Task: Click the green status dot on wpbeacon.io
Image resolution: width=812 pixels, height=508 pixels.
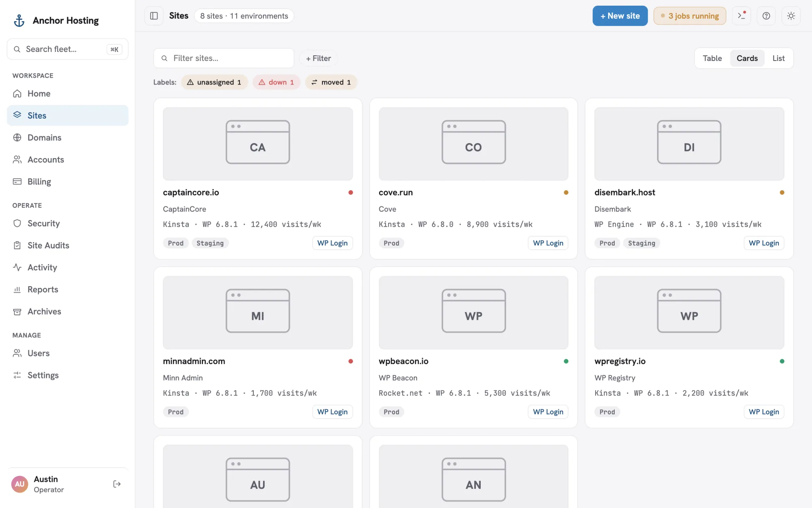Action: point(566,361)
